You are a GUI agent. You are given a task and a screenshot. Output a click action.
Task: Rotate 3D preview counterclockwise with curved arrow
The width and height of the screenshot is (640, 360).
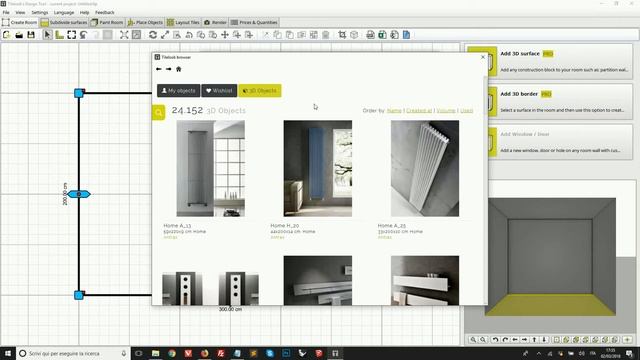coord(495,340)
